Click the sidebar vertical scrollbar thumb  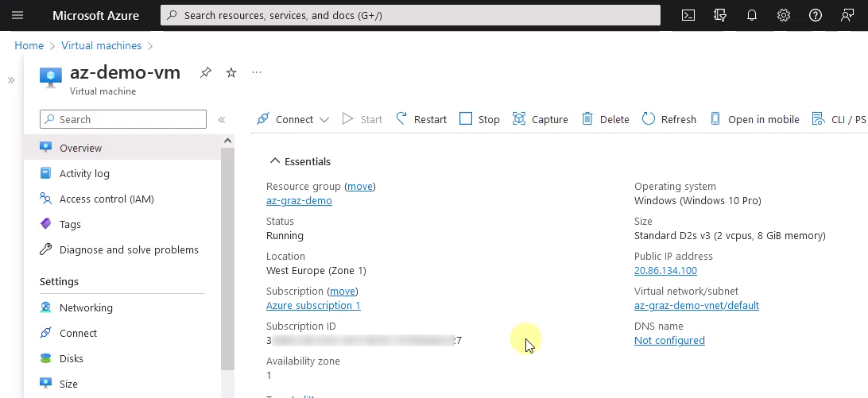click(227, 259)
